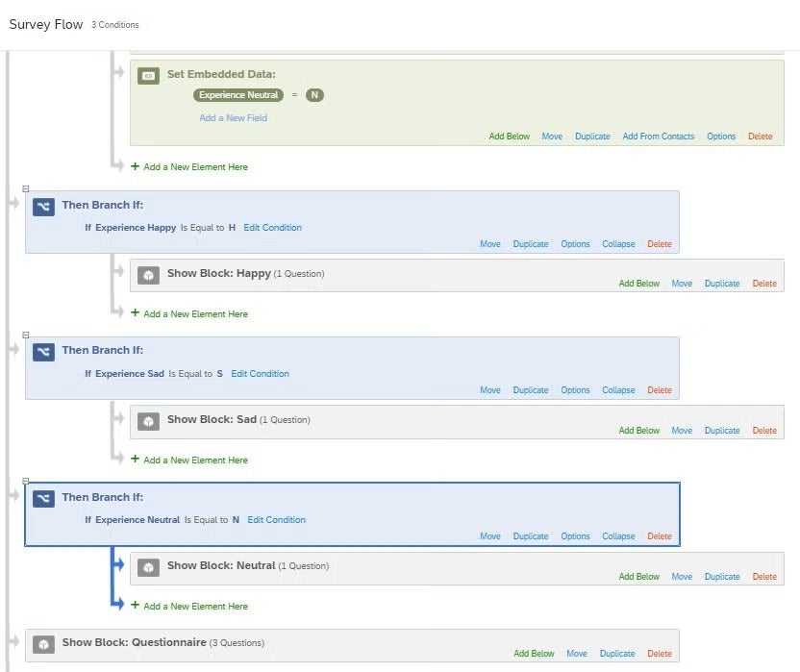This screenshot has height=672, width=800.
Task: Click the branch icon for Experience Neutral
Action: [43, 499]
